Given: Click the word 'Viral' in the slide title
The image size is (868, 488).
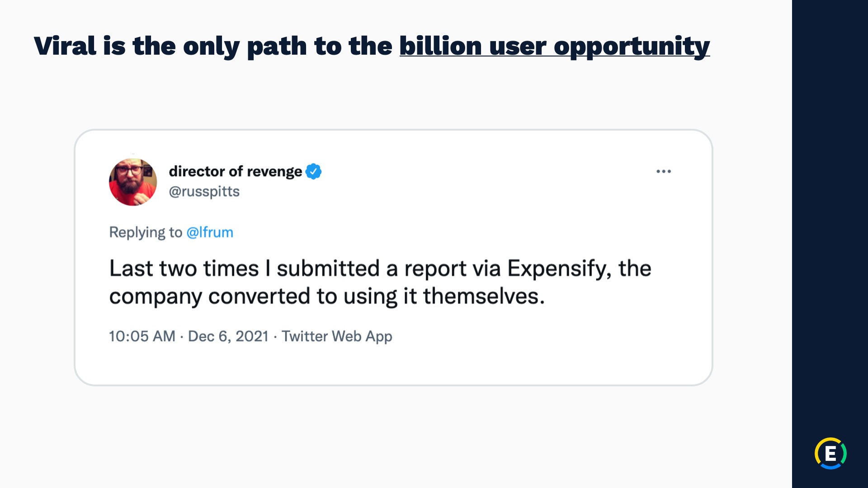Looking at the screenshot, I should (65, 47).
